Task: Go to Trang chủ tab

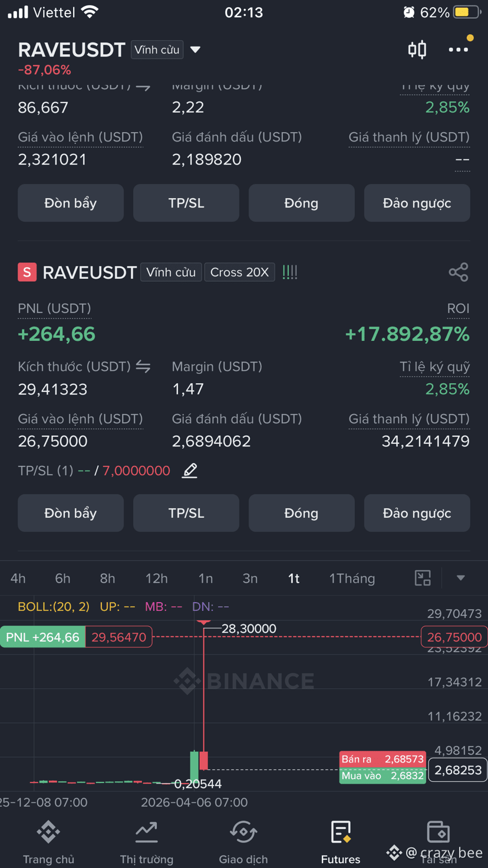Action: click(48, 843)
